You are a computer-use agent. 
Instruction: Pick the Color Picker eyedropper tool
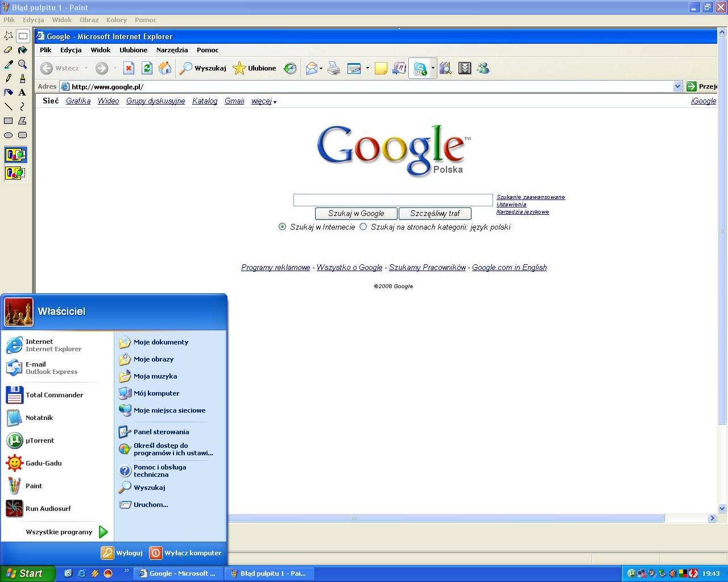tap(9, 64)
